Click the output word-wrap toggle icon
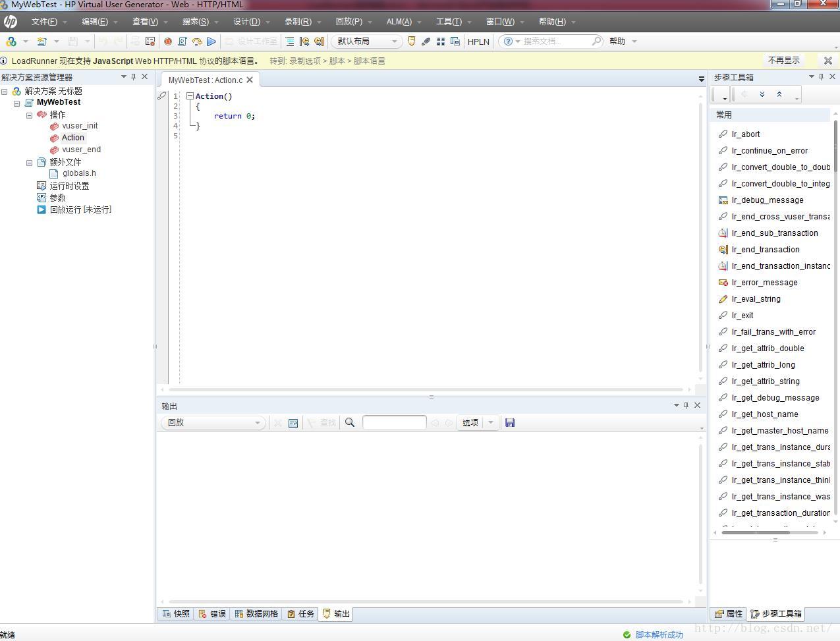 click(x=293, y=422)
